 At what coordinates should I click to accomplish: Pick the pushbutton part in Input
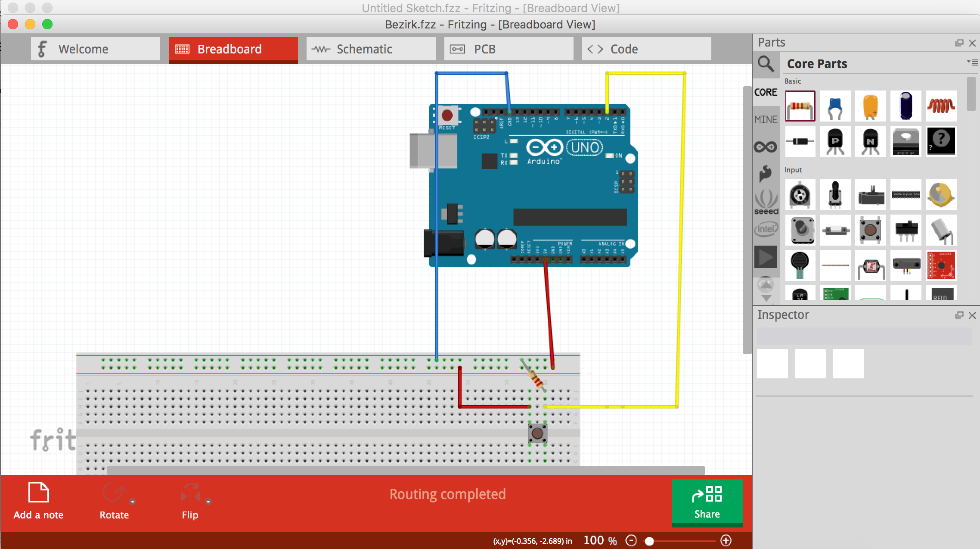[870, 230]
